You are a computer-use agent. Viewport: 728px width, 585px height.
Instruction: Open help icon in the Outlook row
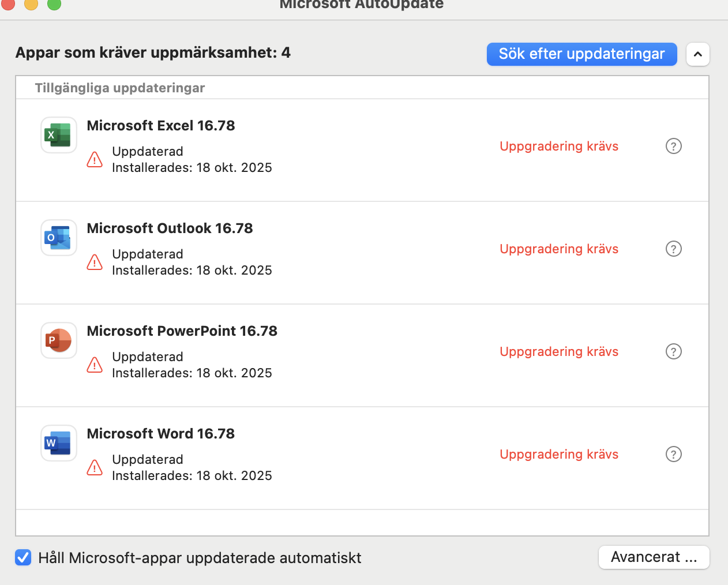[674, 249]
